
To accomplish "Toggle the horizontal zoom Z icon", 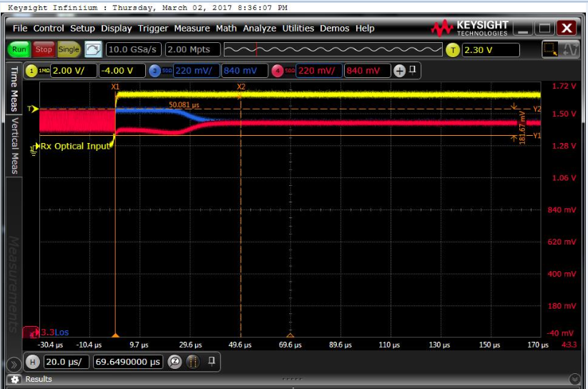I will (175, 362).
